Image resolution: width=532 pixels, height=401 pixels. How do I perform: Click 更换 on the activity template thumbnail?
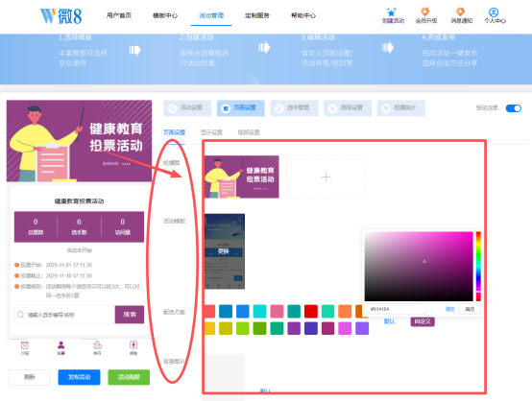tap(224, 251)
